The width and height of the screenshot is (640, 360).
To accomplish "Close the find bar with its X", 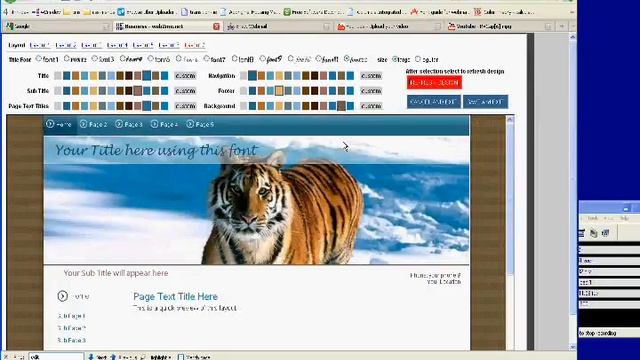I will tap(6, 357).
